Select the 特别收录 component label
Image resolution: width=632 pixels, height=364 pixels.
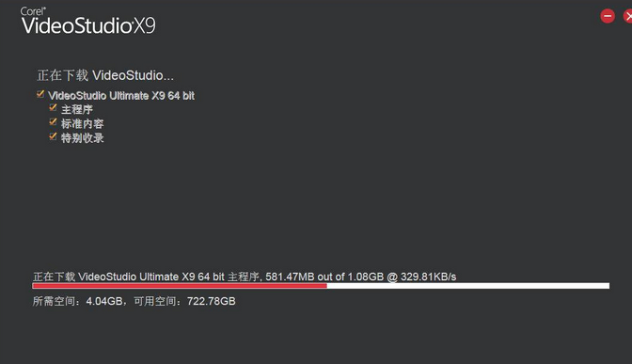coord(82,138)
